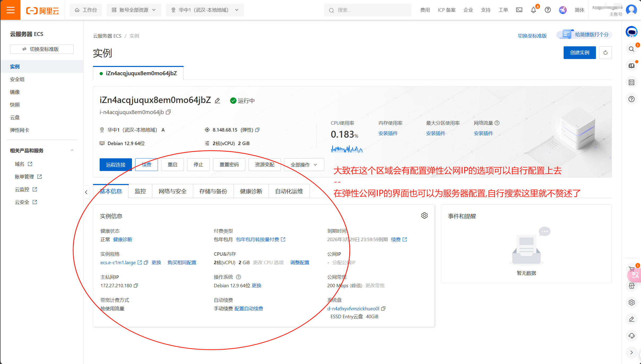The height and width of the screenshot is (364, 641).
Task: Open the right sidebar help circle icon
Action: point(631,99)
